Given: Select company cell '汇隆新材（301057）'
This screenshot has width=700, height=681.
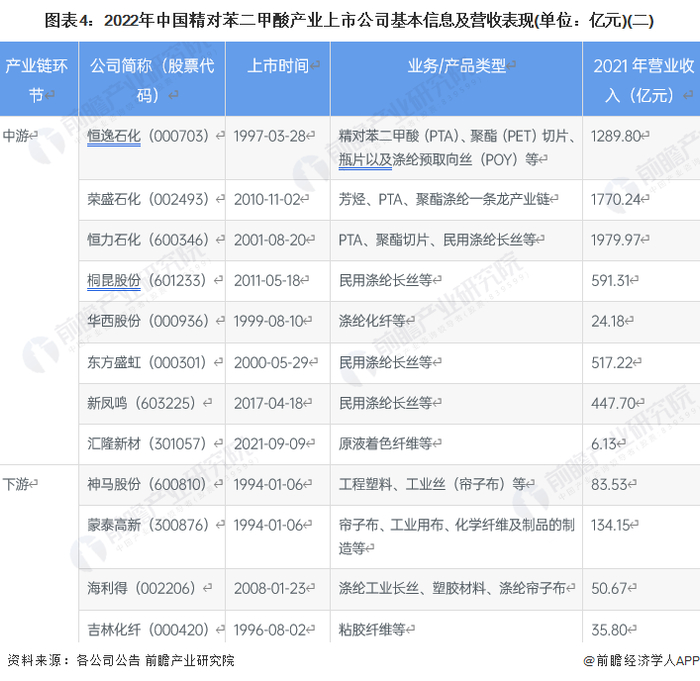Looking at the screenshot, I should coord(152,444).
